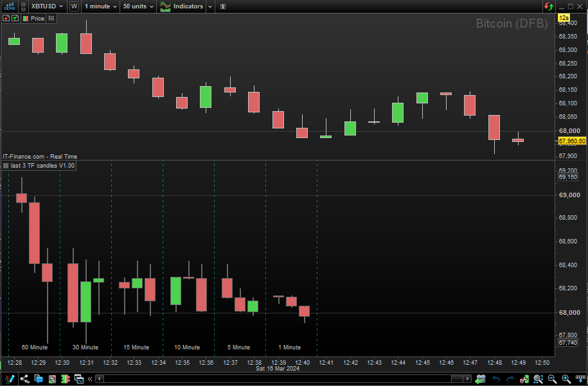The width and height of the screenshot is (588, 386).
Task: Open the Price settings button
Action: 33,18
